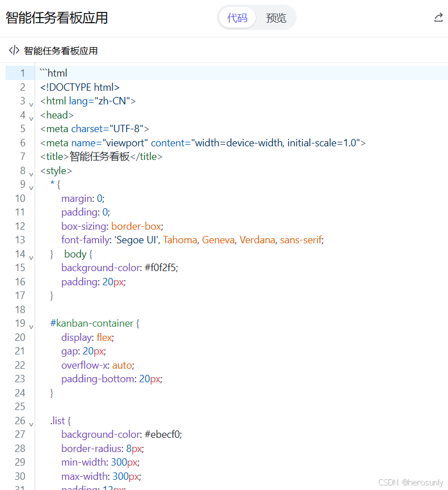
Task: Click the meta viewport line
Action: pos(203,143)
